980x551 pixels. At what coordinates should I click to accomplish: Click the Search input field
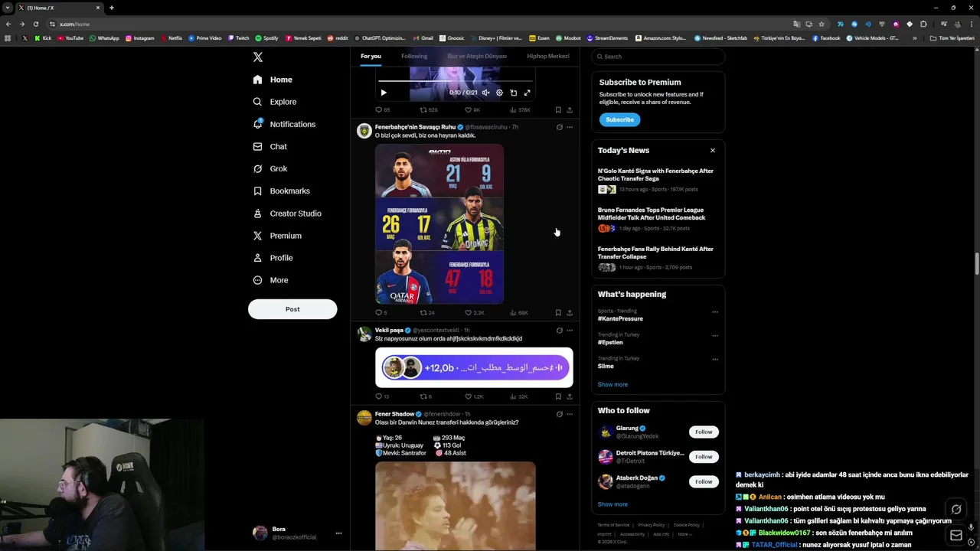tap(658, 57)
